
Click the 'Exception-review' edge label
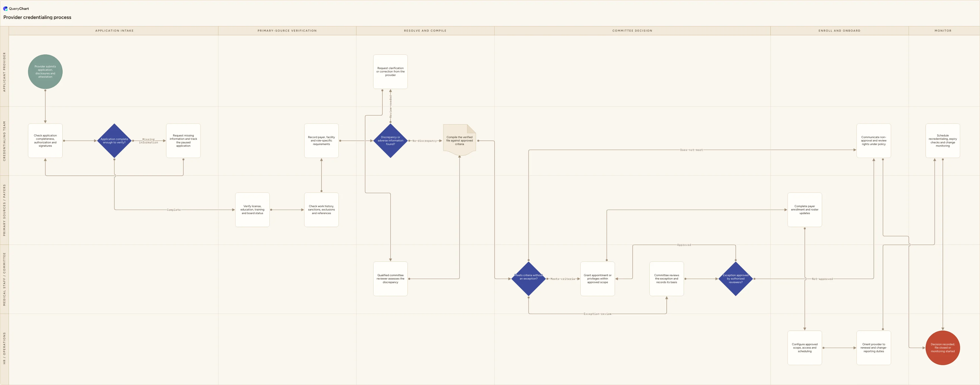pyautogui.click(x=597, y=314)
